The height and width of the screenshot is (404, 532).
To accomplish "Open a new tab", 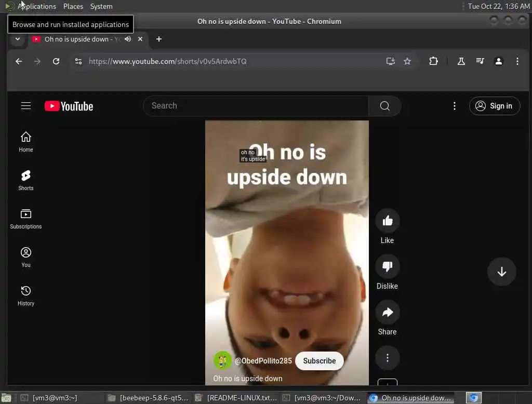I will 159,39.
